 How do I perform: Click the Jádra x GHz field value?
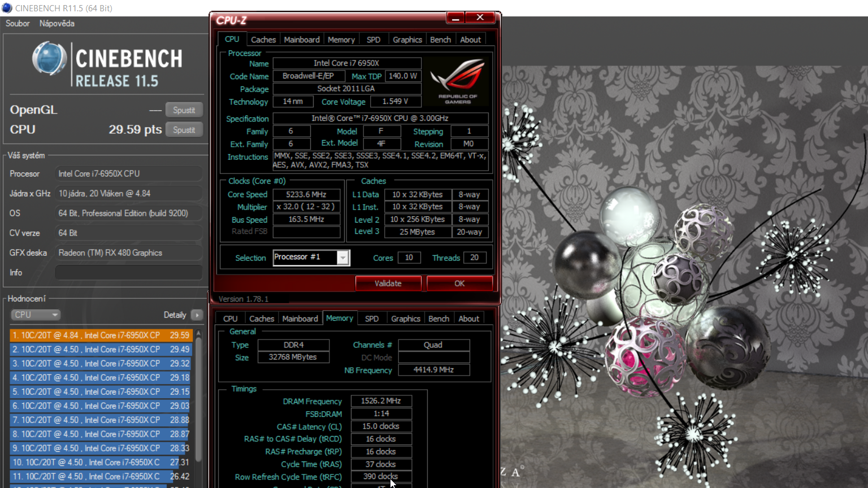(x=129, y=193)
